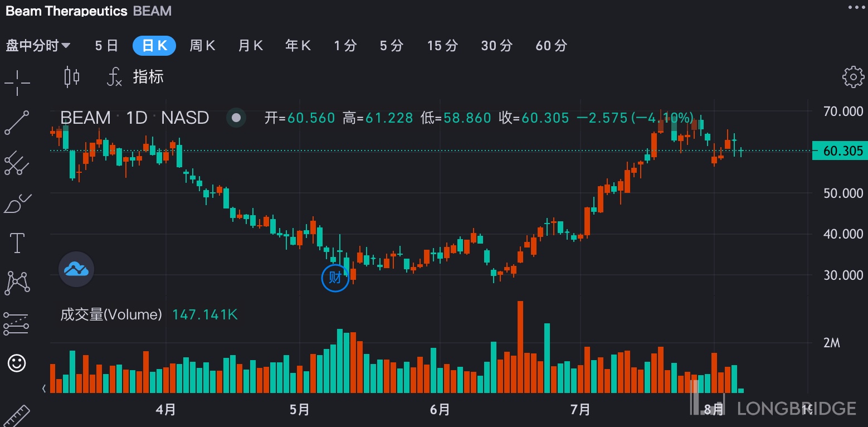Click the 5月 date axis label

point(299,410)
